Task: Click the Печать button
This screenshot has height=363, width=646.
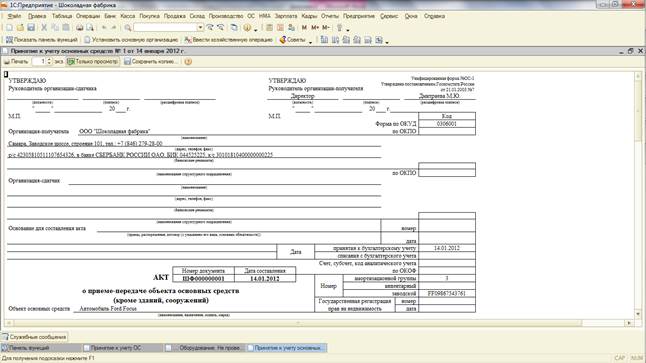Action: 16,62
